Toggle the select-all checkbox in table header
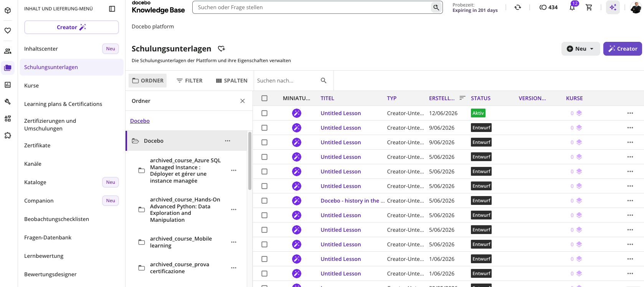Viewport: 644px width, 287px height. coord(264,98)
